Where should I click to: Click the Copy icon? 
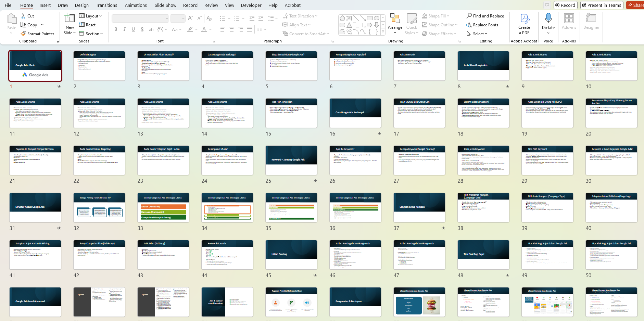[23, 25]
